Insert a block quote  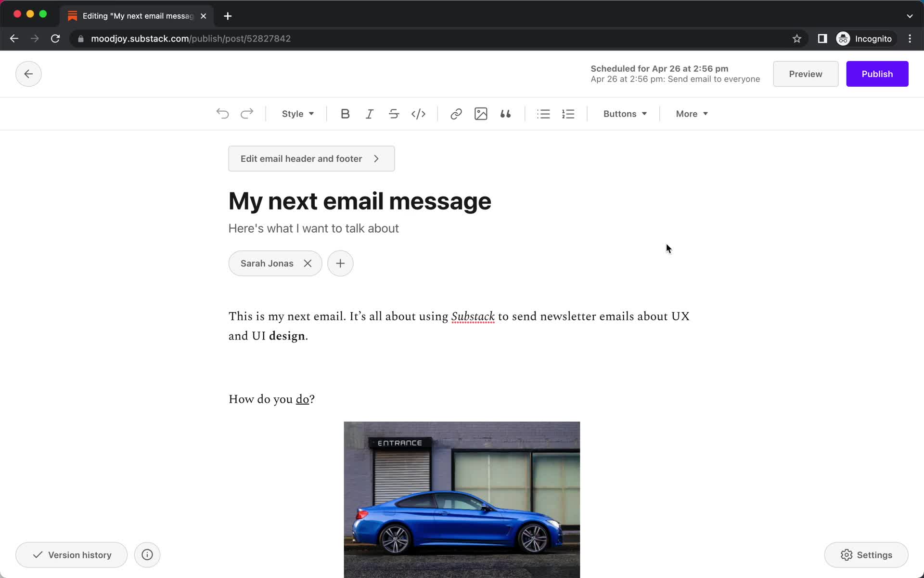point(505,114)
